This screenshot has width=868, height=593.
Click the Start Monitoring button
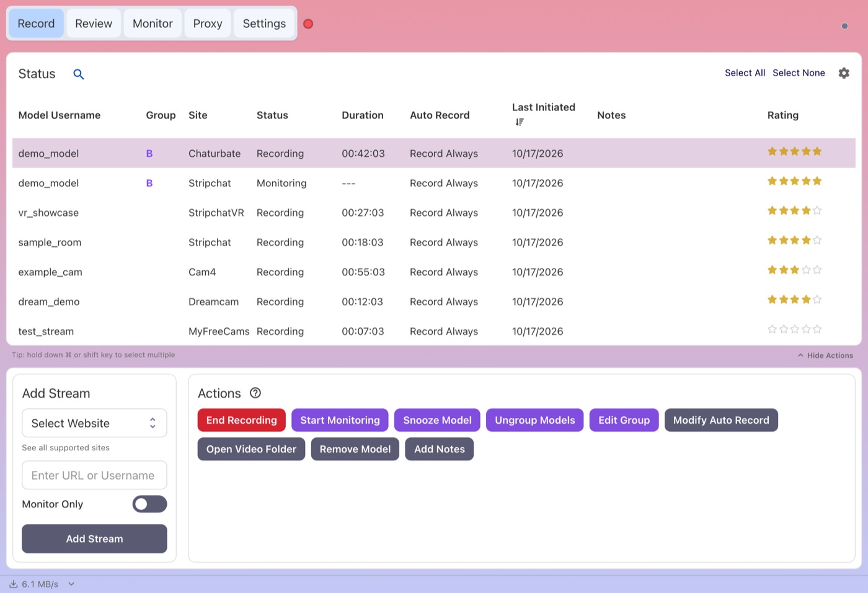point(340,420)
